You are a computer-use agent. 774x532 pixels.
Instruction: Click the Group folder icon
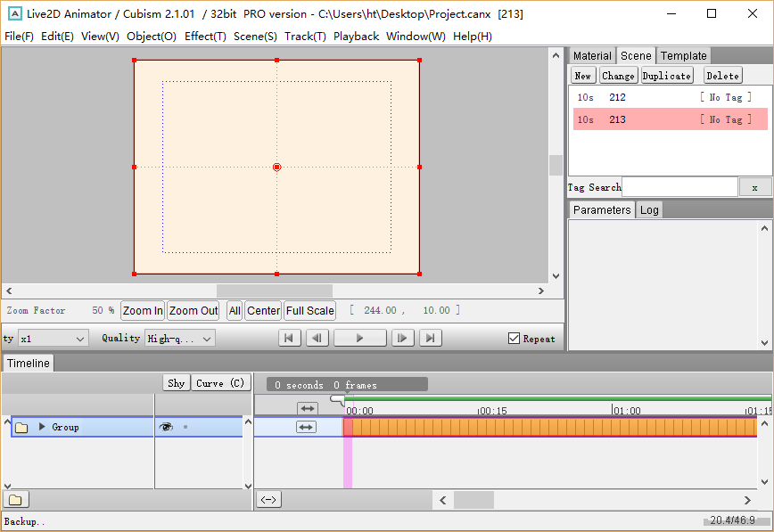coord(21,428)
